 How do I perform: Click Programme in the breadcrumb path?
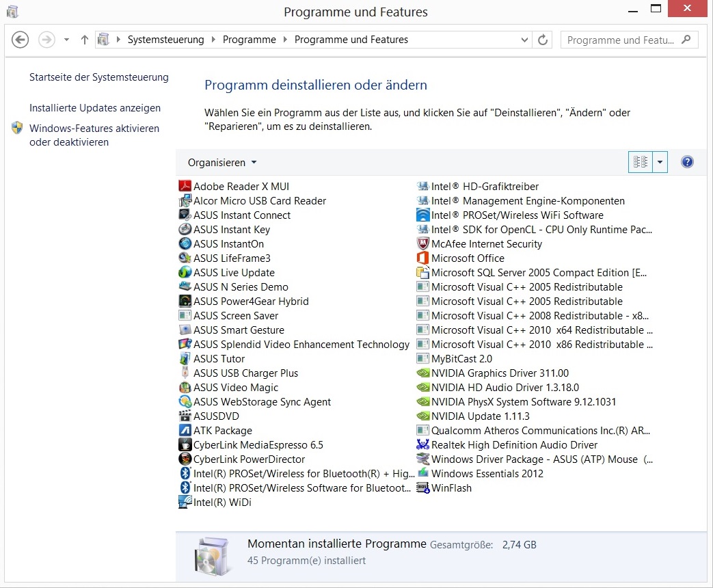tap(250, 40)
